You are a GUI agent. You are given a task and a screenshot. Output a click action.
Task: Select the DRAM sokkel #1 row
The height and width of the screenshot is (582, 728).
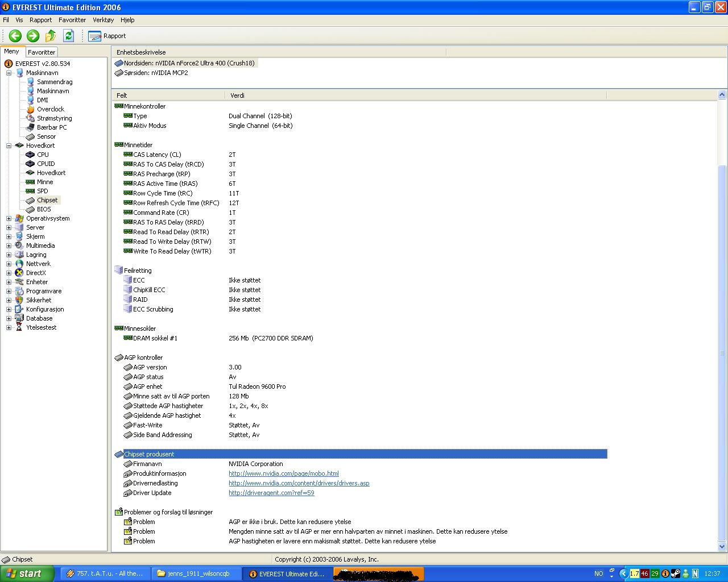(x=359, y=338)
